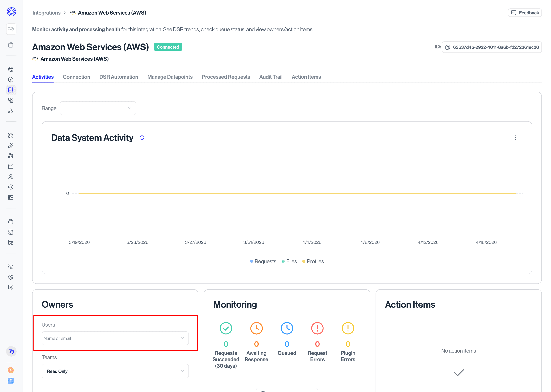
Task: Open the thumbs-up with checkmark sidebar icon
Action: [x=11, y=145]
